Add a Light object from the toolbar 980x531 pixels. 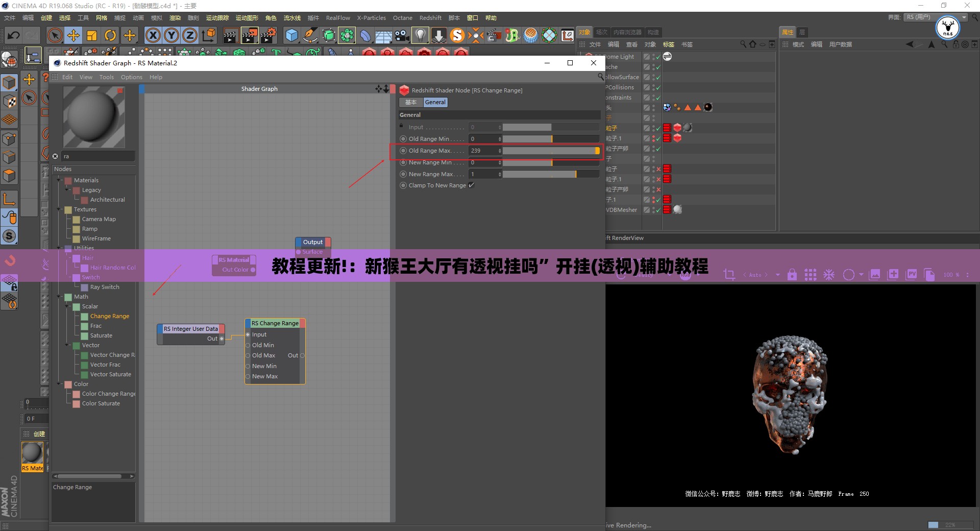pos(420,35)
